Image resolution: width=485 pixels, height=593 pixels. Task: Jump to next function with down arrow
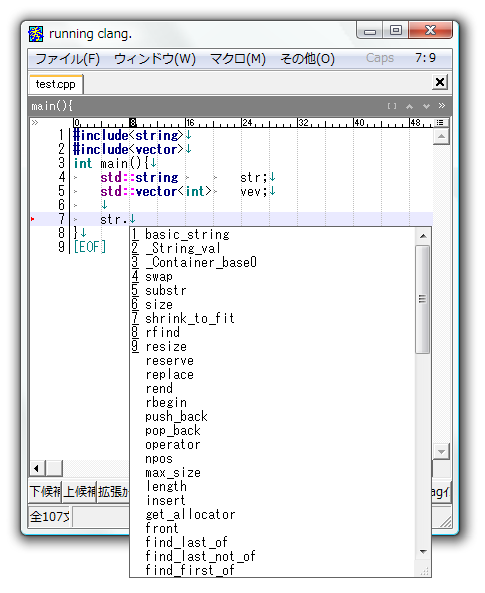coord(426,106)
